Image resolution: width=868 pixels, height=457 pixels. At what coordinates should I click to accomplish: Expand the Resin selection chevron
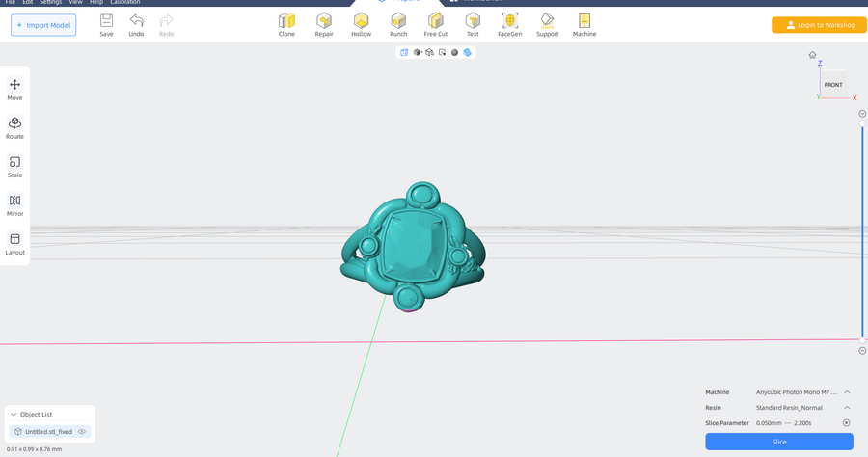(x=847, y=408)
